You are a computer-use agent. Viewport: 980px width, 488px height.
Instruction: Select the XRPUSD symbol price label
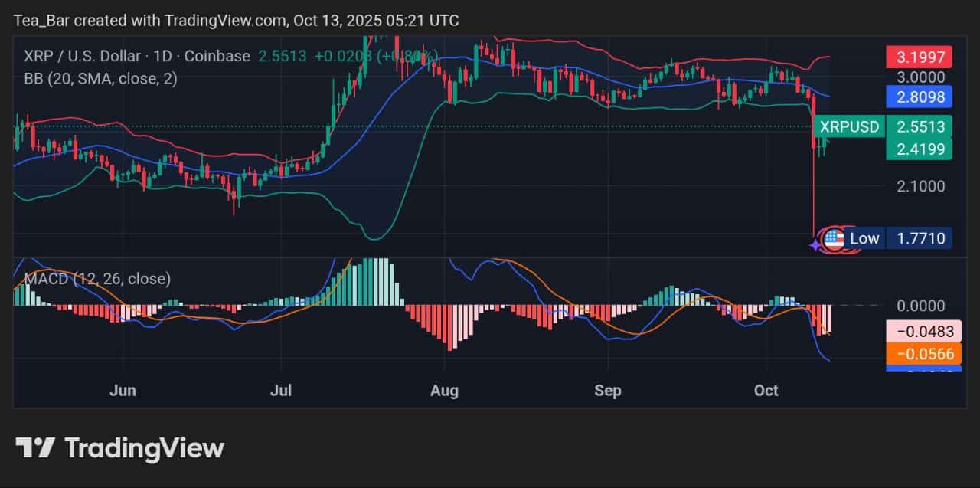point(849,126)
